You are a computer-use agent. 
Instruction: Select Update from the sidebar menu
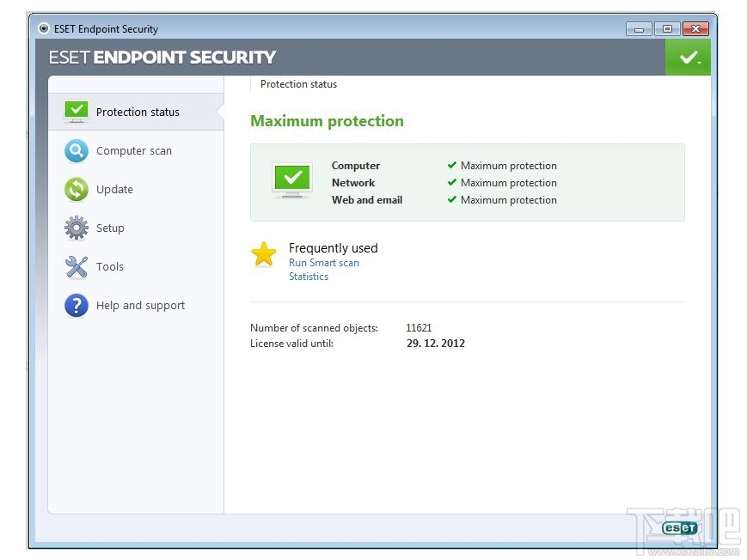[x=114, y=189]
